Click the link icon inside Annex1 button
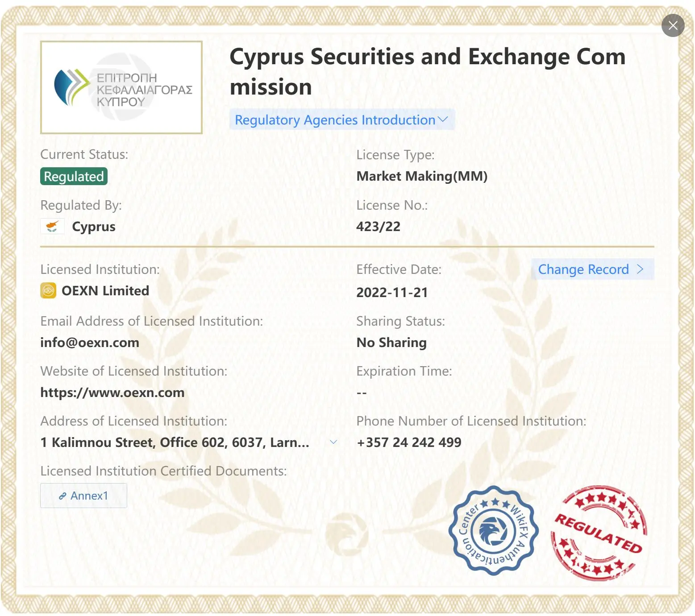Screen dimensions: 695x616 [x=63, y=496]
